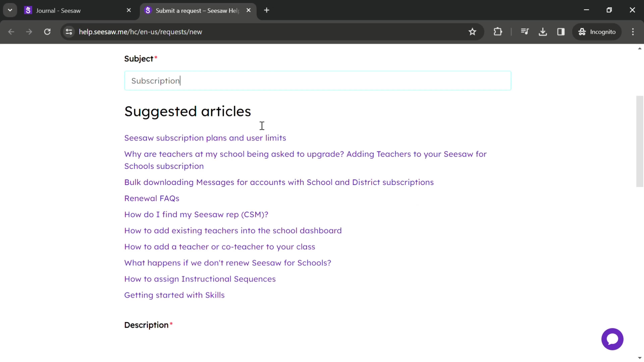Viewport: 644px width, 362px height.
Task: Click the Suggested articles heading
Action: [x=187, y=111]
